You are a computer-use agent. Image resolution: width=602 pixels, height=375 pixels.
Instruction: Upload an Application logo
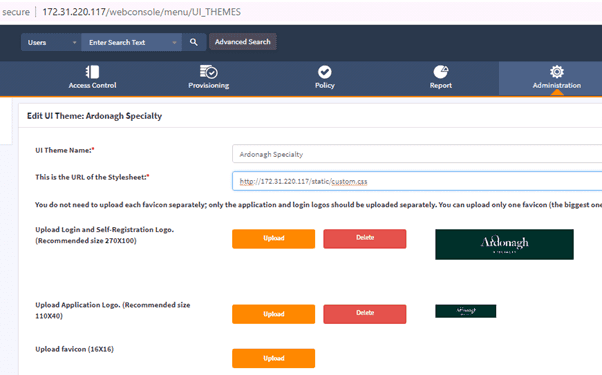coord(273,314)
